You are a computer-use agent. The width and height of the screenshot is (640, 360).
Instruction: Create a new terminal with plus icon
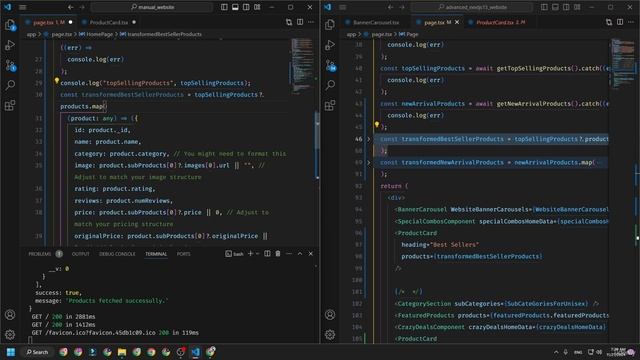tap(250, 253)
